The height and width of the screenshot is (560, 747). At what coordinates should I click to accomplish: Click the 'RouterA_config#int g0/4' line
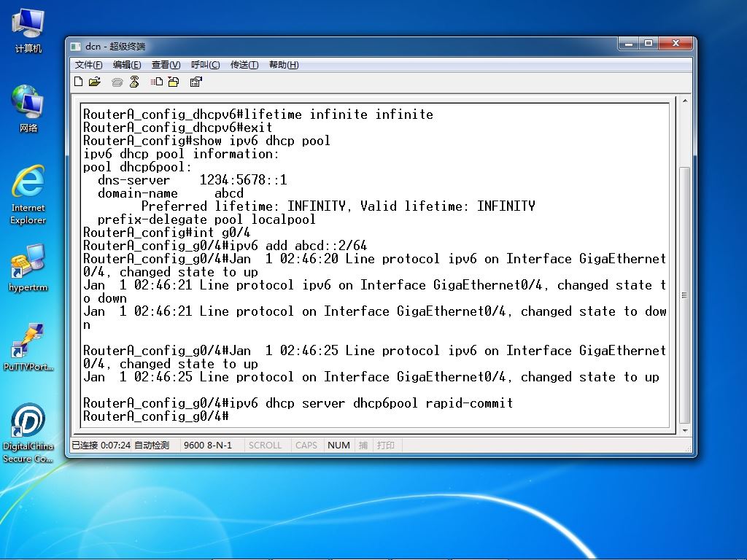[167, 233]
